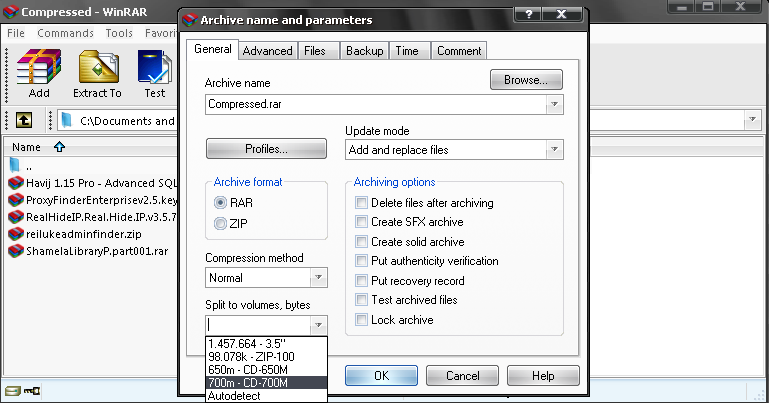Click the WinRAR path address field
Viewport: 769px width, 403px height.
tap(117, 120)
